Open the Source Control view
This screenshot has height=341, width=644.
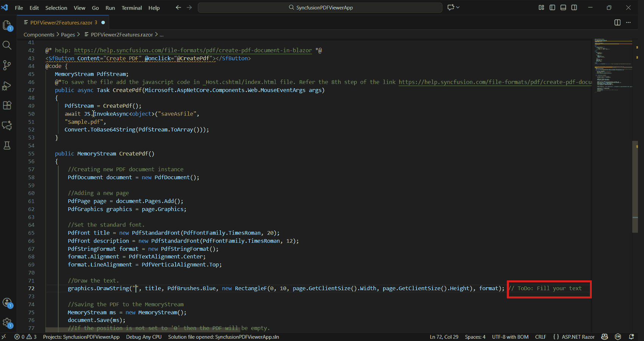click(7, 65)
